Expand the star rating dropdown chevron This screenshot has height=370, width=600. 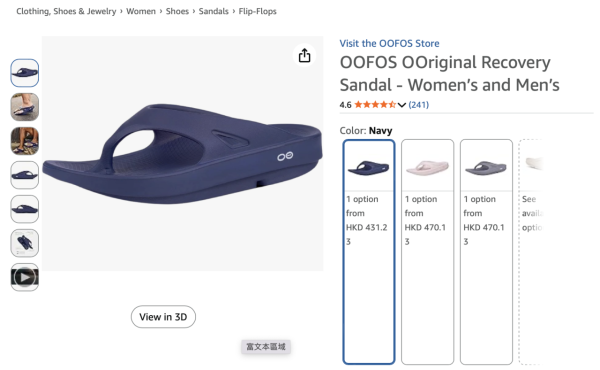click(401, 105)
